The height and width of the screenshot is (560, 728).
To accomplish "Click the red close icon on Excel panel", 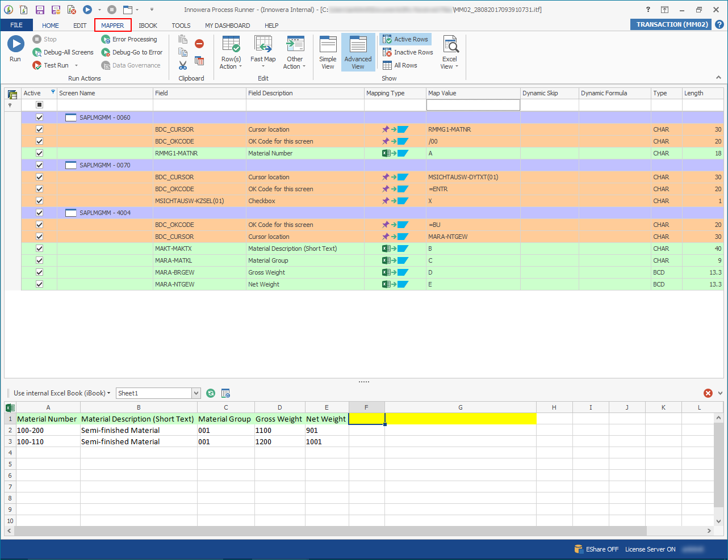I will point(708,393).
